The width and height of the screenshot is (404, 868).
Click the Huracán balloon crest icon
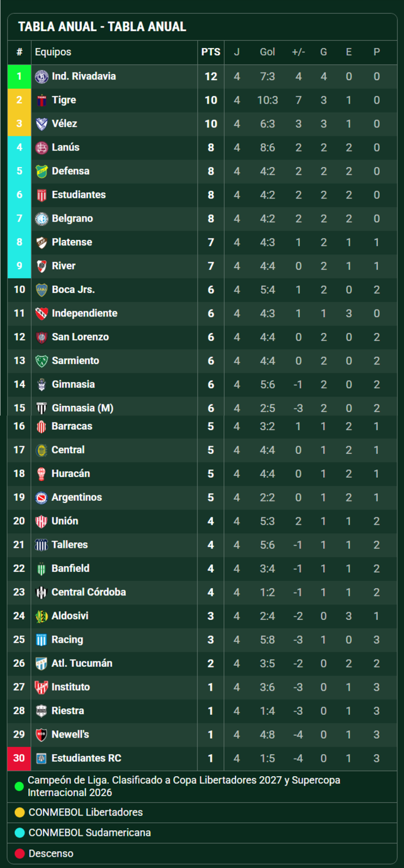tap(42, 474)
